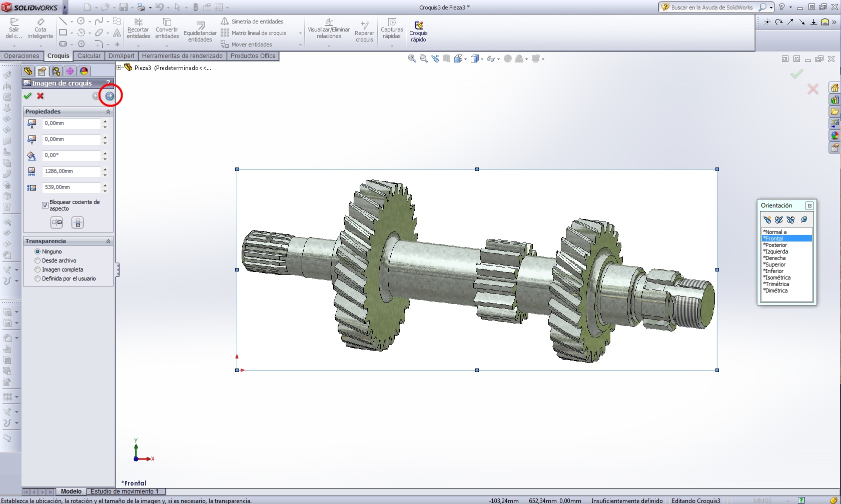Viewport: 841px width, 504px height.
Task: Choose Imagen completa transparency option
Action: (x=38, y=269)
